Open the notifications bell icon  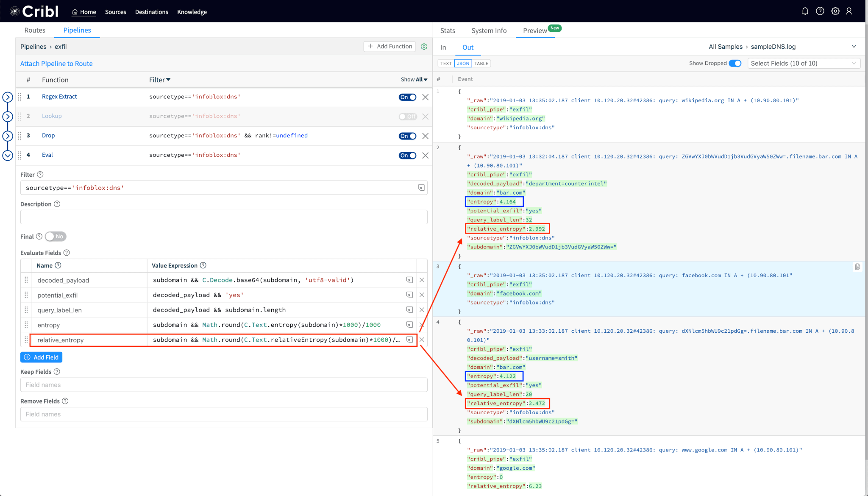805,11
